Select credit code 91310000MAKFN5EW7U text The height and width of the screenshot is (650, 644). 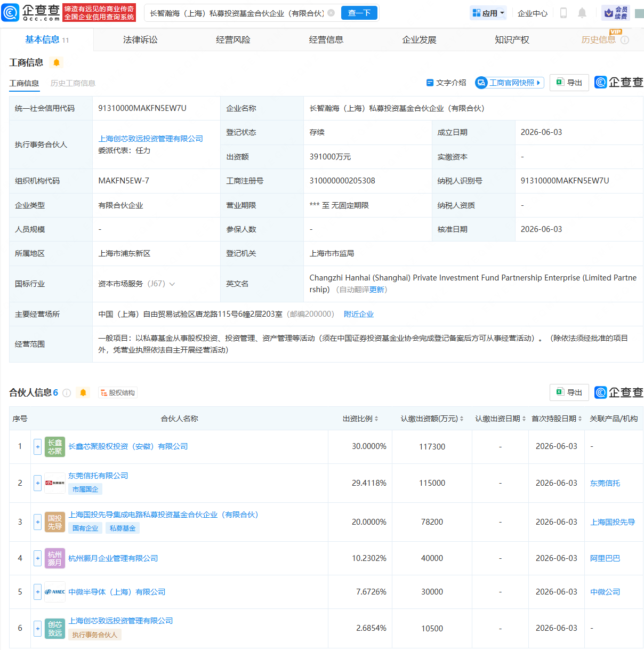[x=142, y=108]
